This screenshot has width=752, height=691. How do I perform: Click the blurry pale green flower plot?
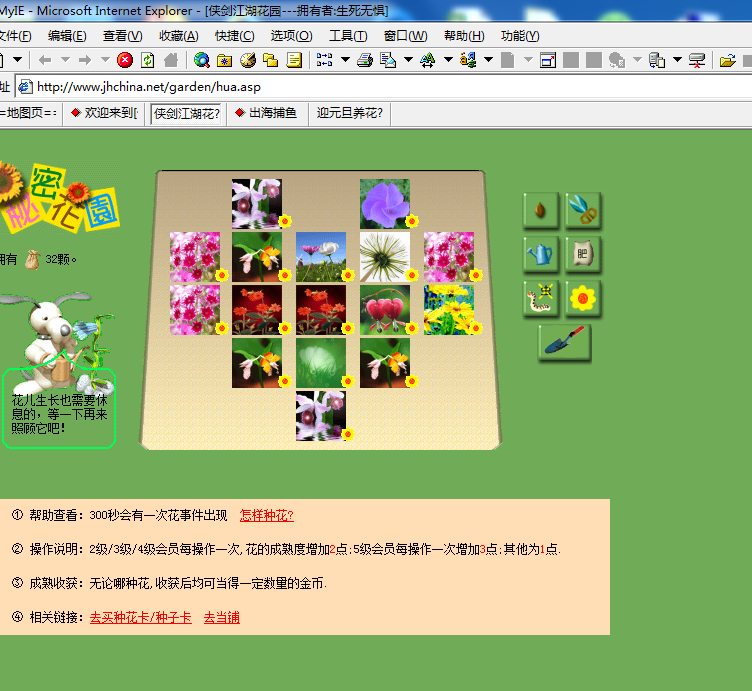click(321, 363)
